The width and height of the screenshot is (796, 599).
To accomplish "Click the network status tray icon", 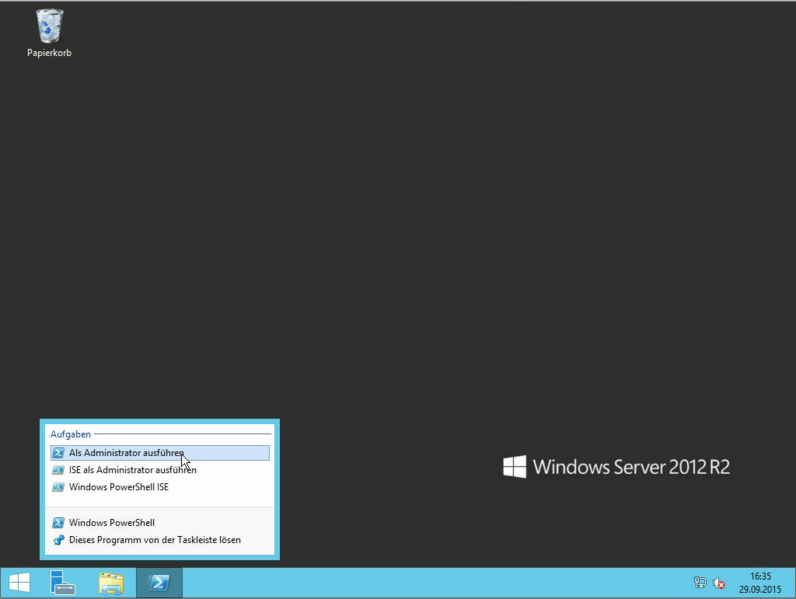I will click(x=700, y=583).
